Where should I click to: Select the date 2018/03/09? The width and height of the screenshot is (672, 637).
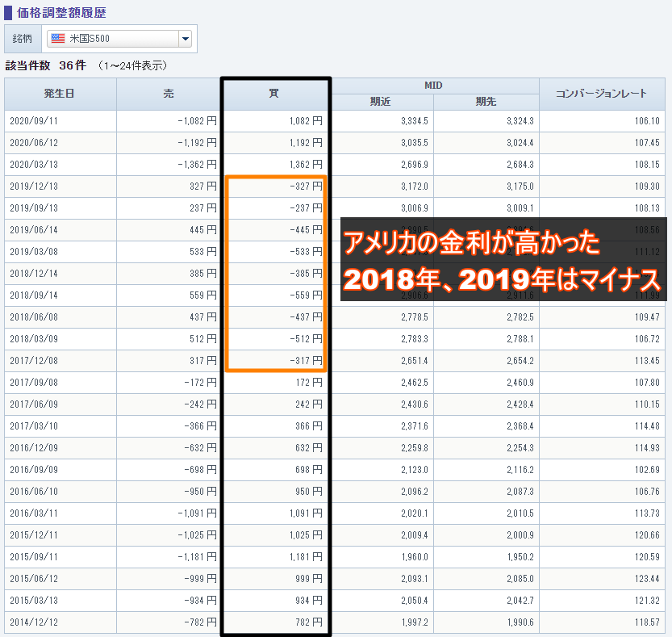[34, 339]
